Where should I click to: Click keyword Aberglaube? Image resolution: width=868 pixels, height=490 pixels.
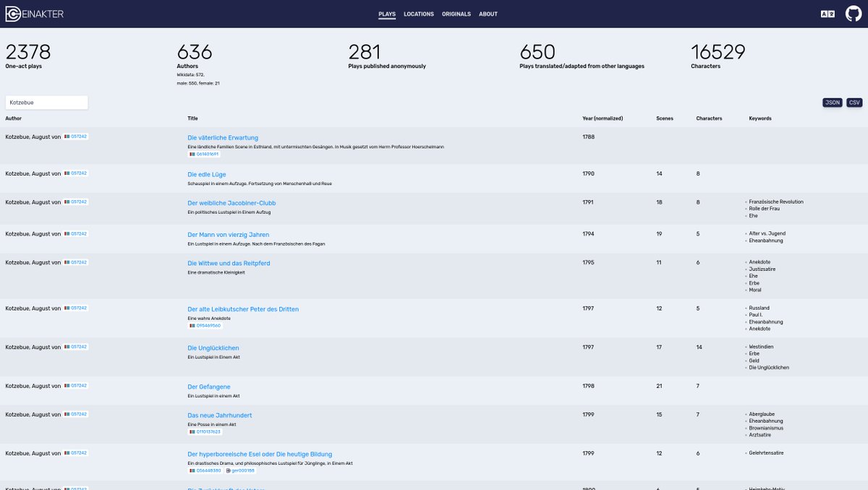[761, 414]
